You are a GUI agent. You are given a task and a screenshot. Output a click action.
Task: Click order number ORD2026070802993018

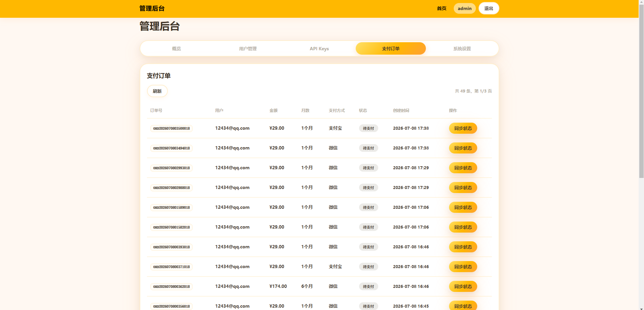coord(171,168)
